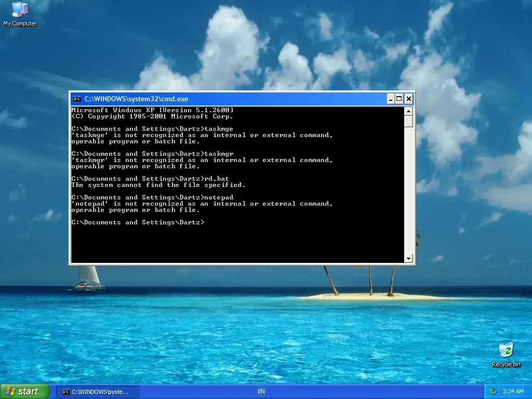Image resolution: width=532 pixels, height=399 pixels.
Task: Click the scrollbar down arrow in cmd window
Action: coord(408,259)
